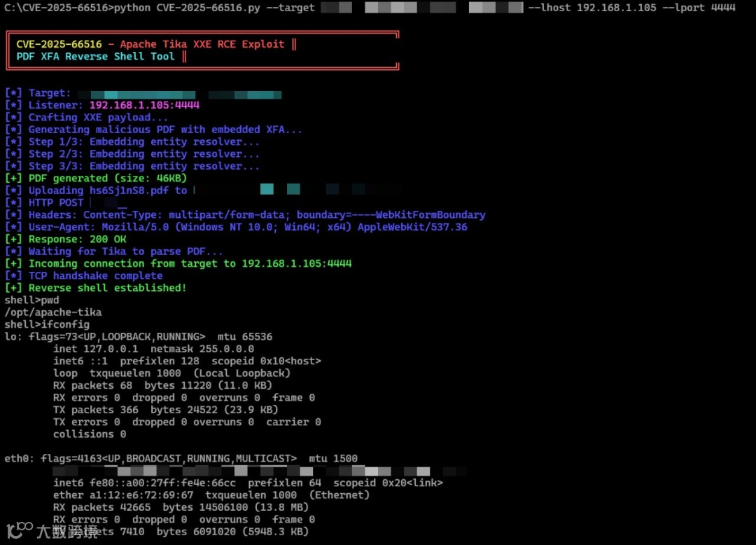The width and height of the screenshot is (756, 545).
Task: Click the Headers Content-Type multipart/form-data line
Action: 245,214
